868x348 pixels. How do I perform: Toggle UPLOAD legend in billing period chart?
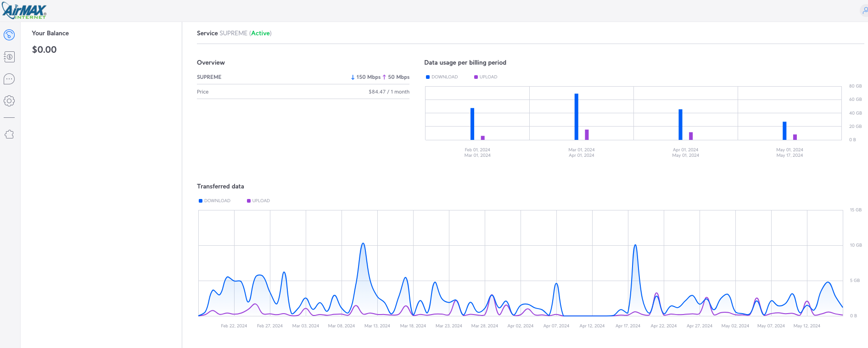click(x=486, y=77)
